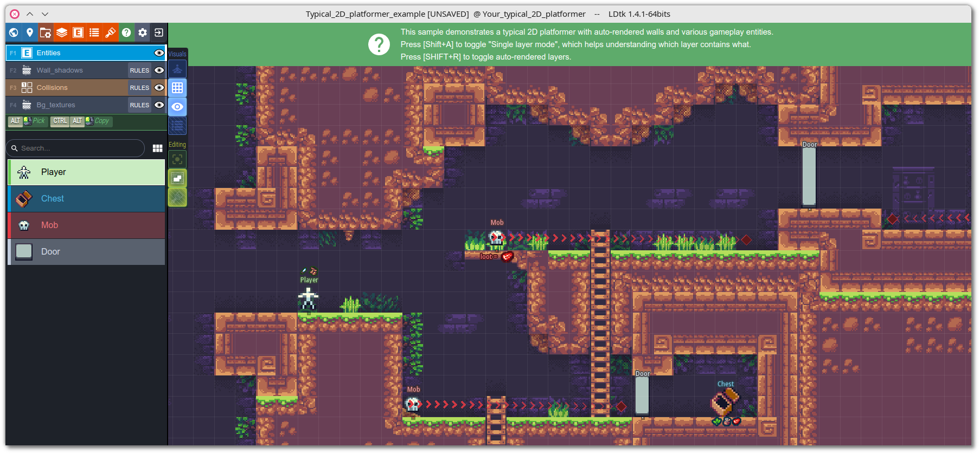Select the Door entity
The width and height of the screenshot is (980, 454).
[x=86, y=252]
